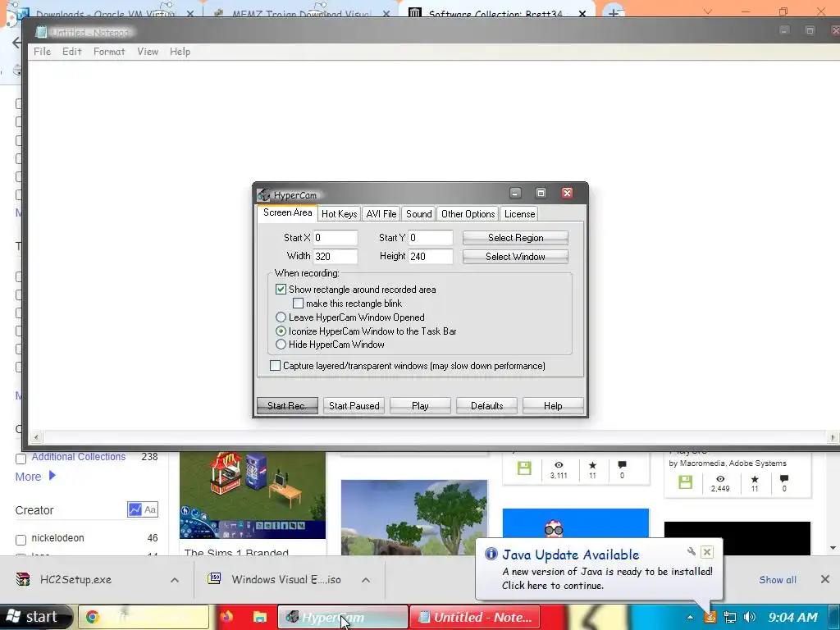This screenshot has width=840, height=630.
Task: Click the Start Y input field
Action: (431, 237)
